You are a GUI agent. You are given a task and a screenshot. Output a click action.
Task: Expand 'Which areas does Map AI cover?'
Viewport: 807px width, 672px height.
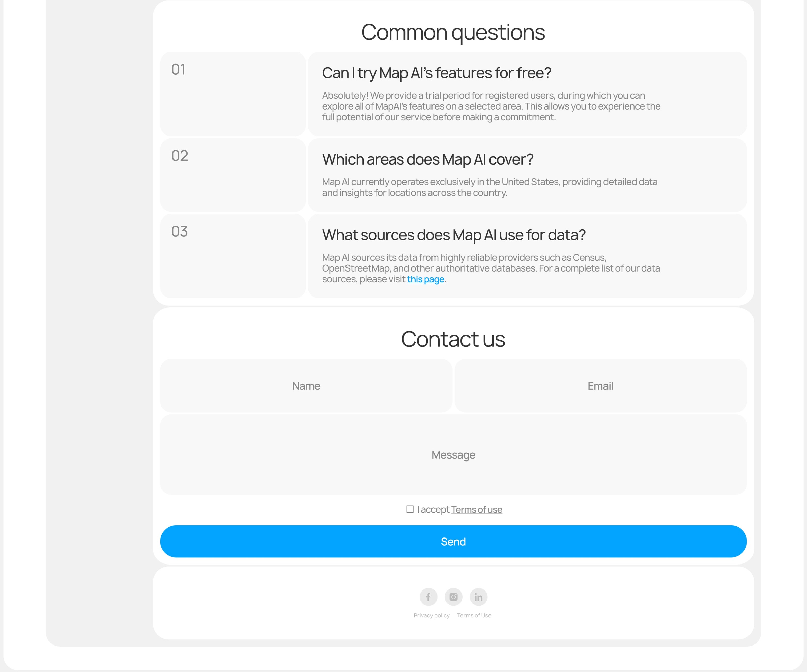[427, 159]
